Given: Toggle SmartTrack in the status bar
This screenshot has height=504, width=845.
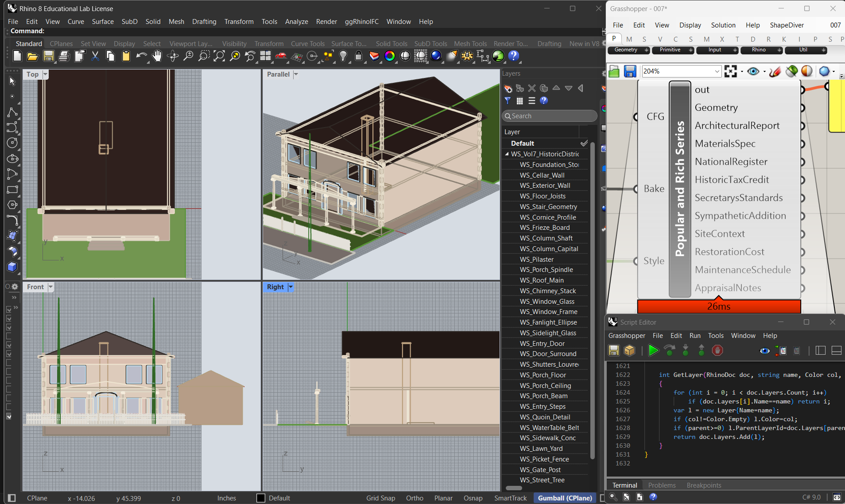Looking at the screenshot, I should pos(511,498).
